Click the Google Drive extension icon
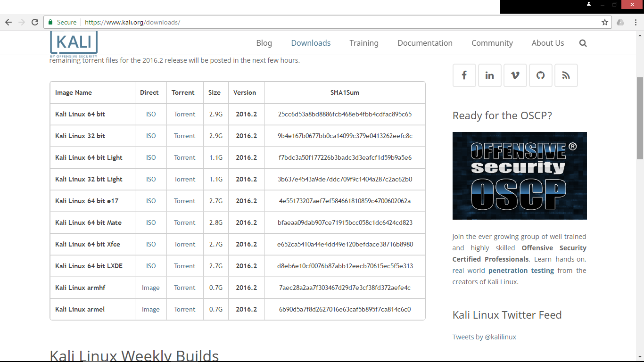 pos(620,22)
